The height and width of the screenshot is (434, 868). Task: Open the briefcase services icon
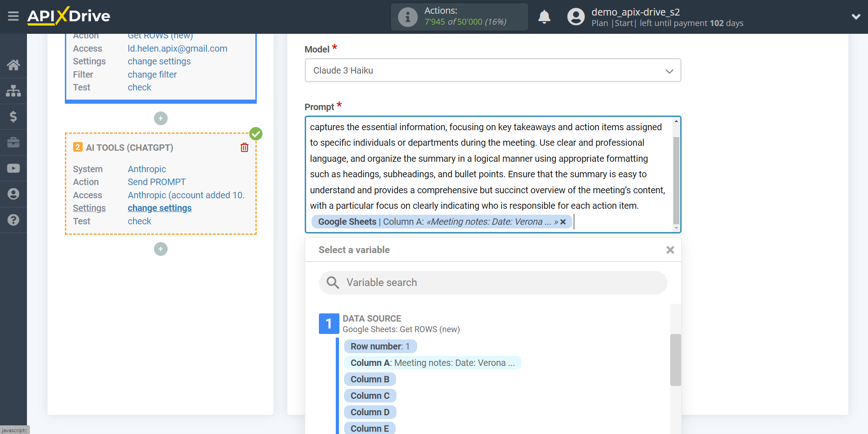pos(13,143)
